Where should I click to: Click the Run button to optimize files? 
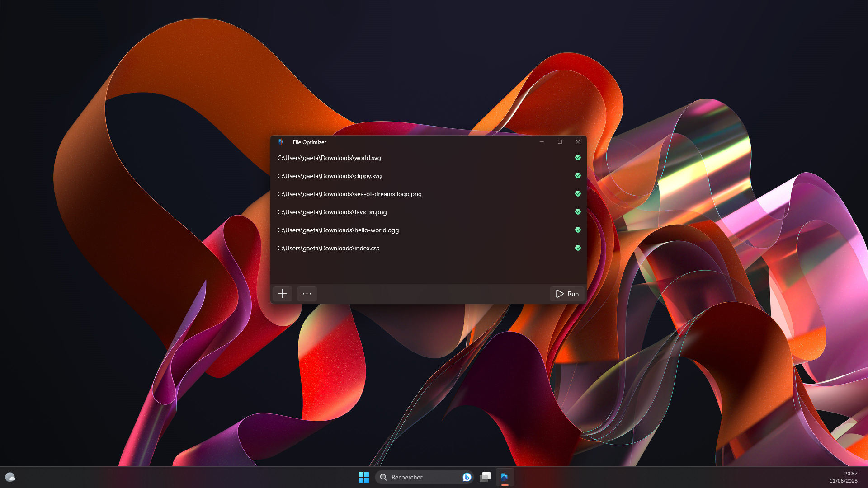(x=567, y=294)
